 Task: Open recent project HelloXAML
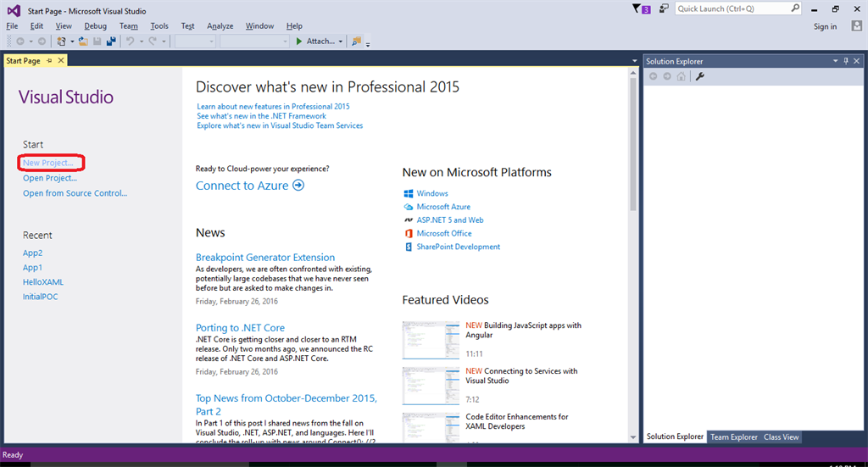[43, 282]
